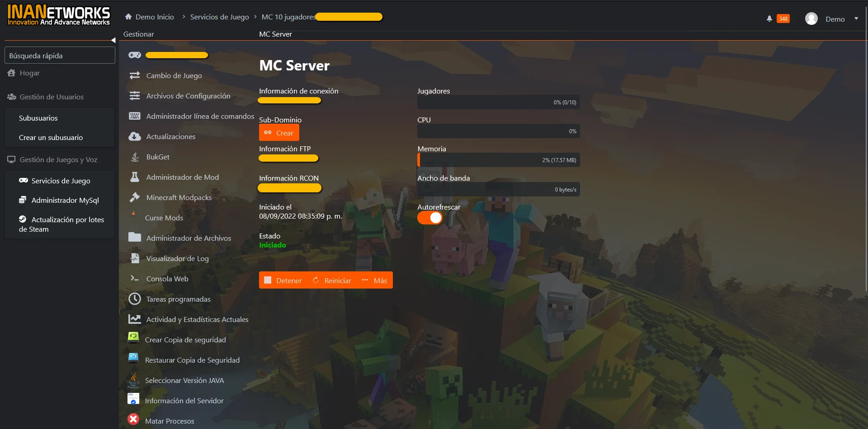Open Servicios de Juego in sidebar
Viewport: 868px width, 429px height.
(x=61, y=181)
